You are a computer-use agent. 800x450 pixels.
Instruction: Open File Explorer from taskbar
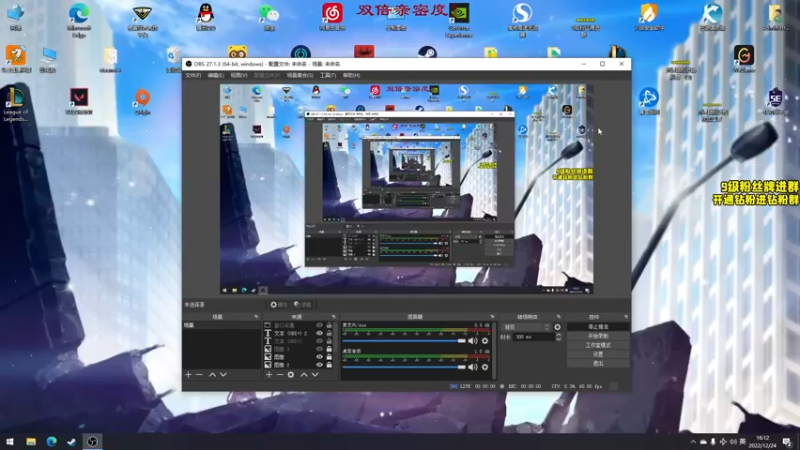click(x=31, y=441)
